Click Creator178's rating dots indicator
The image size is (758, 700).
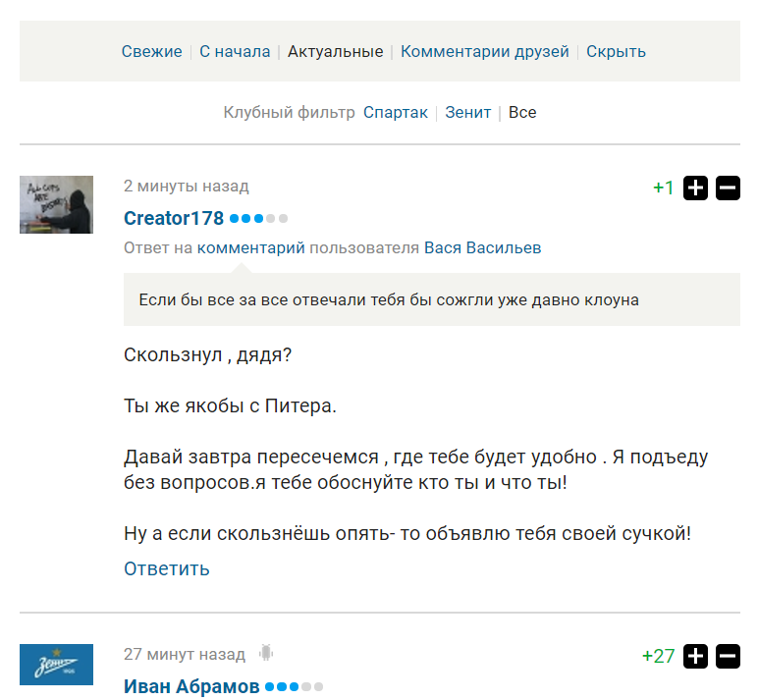pyautogui.click(x=258, y=219)
